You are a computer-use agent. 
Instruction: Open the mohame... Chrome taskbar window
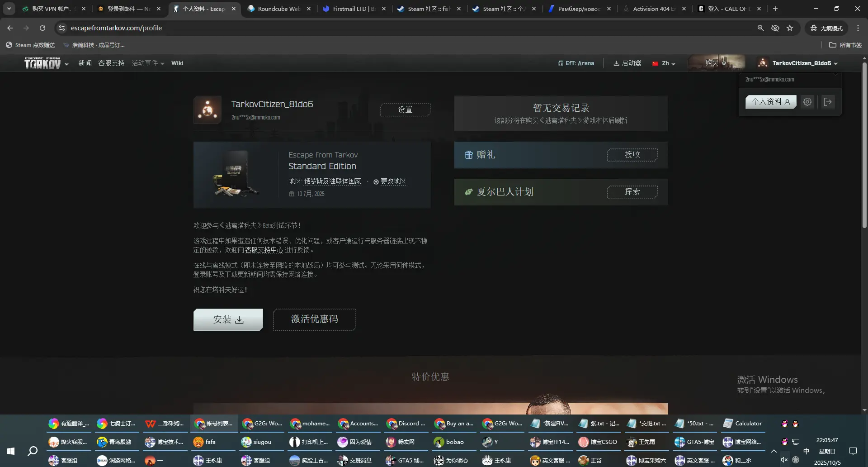[x=310, y=424]
